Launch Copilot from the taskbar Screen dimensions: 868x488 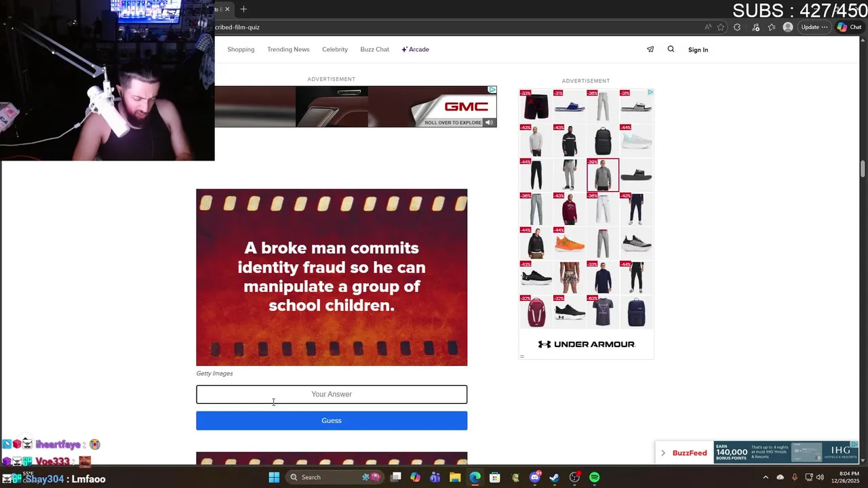pyautogui.click(x=416, y=477)
